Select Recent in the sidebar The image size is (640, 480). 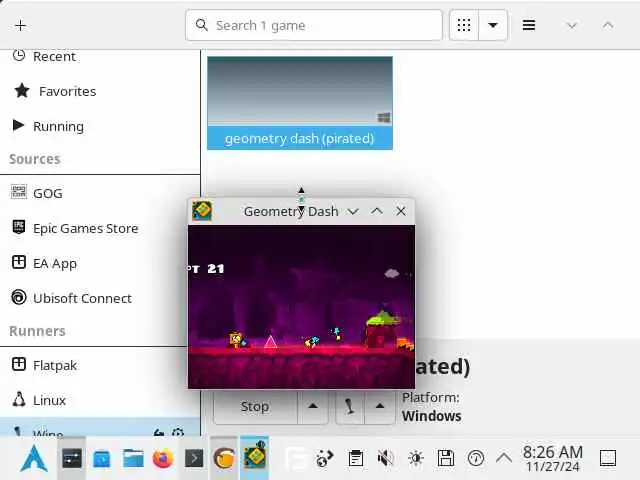pyautogui.click(x=100, y=56)
